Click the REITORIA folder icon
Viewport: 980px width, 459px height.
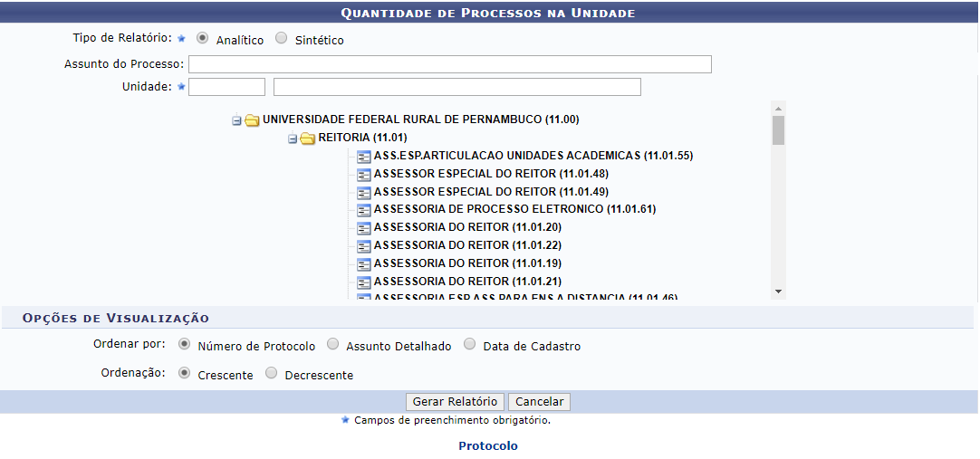coord(308,138)
